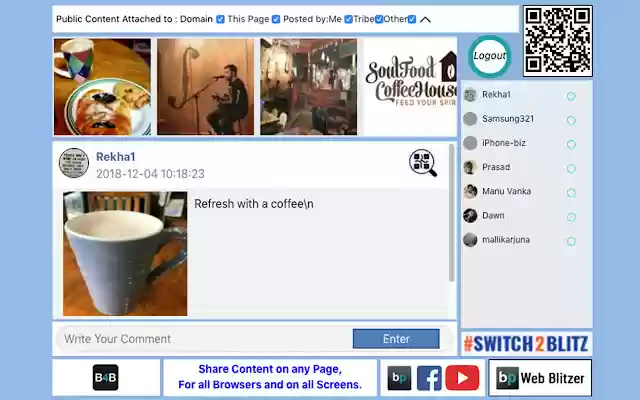The height and width of the screenshot is (400, 640).
Task: Click Manu Vanka's avatar picture
Action: [470, 191]
